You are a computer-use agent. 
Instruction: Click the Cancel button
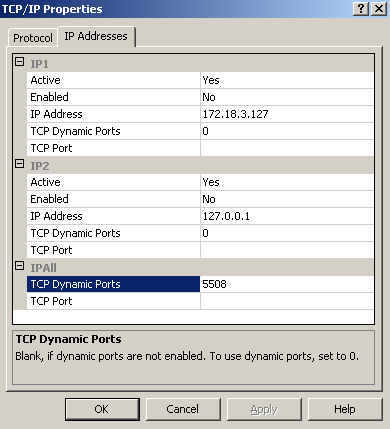point(183,409)
